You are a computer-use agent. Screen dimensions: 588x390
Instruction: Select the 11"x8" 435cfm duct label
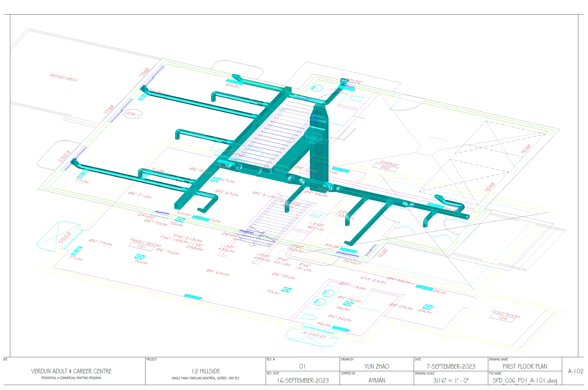[x=227, y=248]
